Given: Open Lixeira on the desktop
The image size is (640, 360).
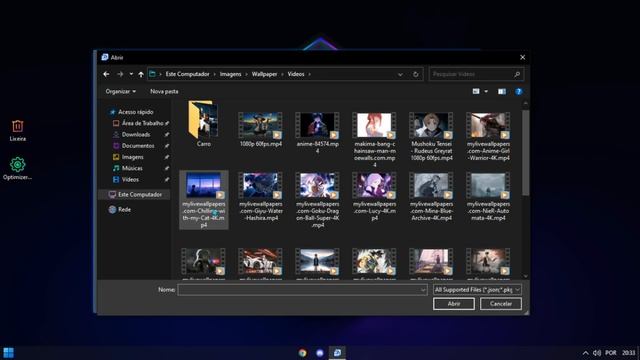Looking at the screenshot, I should click(18, 131).
